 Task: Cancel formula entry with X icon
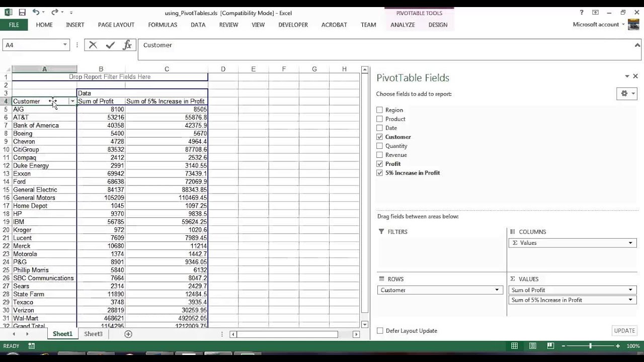(x=93, y=45)
